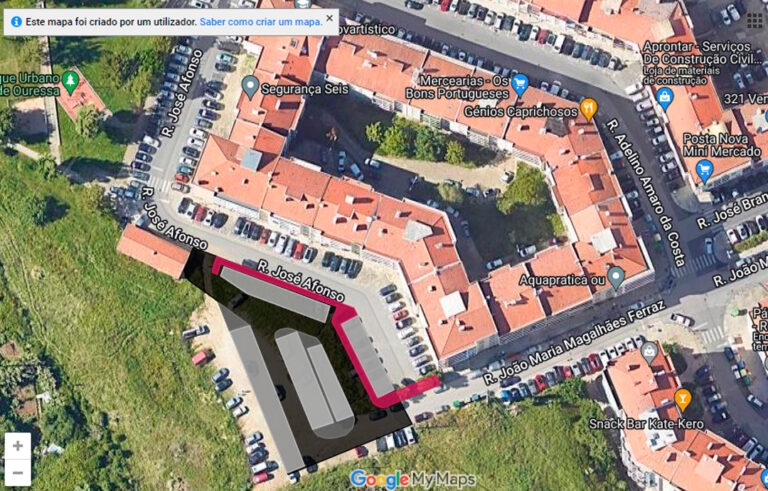768x491 pixels.
Task: Click the Snack Bar Kate Kero cocktail pin
Action: tap(682, 400)
